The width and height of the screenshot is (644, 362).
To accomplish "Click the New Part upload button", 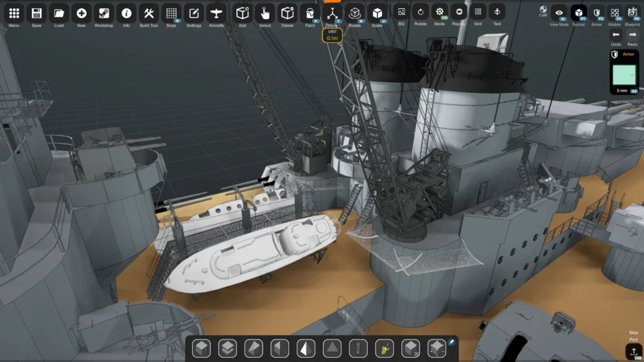I will pyautogui.click(x=634, y=351).
